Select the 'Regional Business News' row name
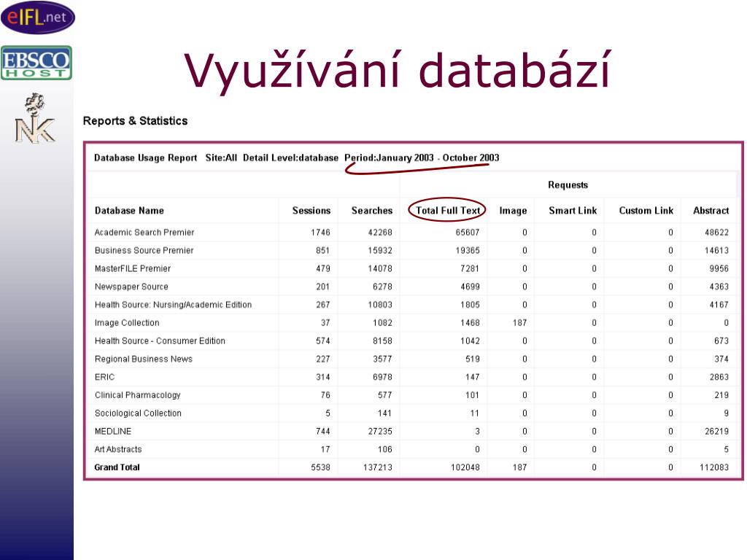This screenshot has height=560, width=747. pyautogui.click(x=144, y=359)
